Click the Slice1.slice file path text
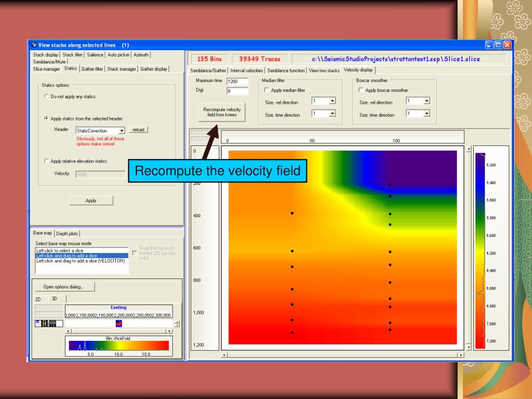This screenshot has width=532, height=399. pos(396,59)
